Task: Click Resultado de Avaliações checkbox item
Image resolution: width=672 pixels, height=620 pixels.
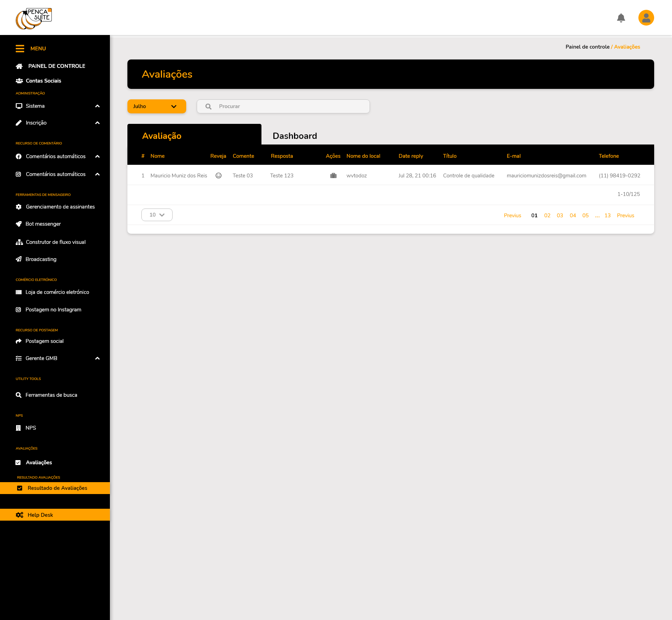Action: 57,488
